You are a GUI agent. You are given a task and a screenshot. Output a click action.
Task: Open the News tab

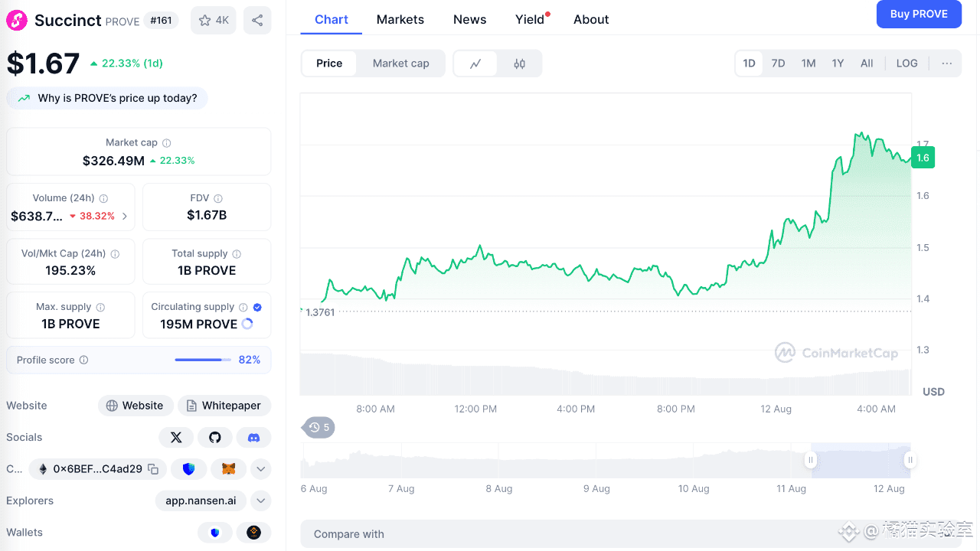click(x=469, y=20)
